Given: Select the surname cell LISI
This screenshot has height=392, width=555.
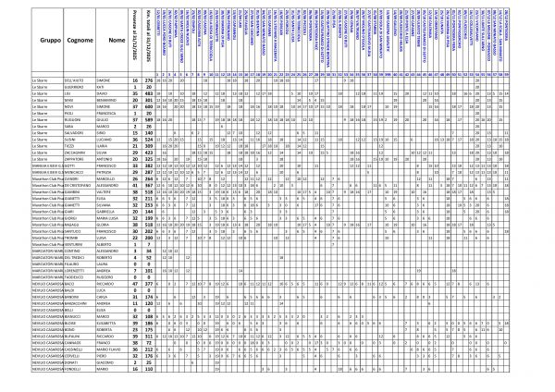Looking at the screenshot, I should [x=78, y=92].
